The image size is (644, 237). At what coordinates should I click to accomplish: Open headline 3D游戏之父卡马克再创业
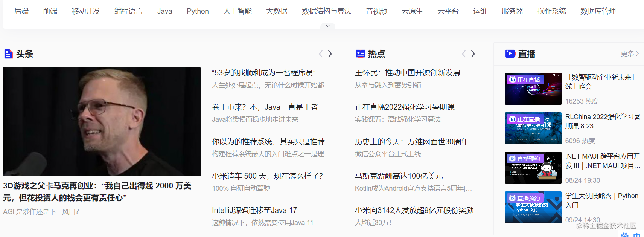[x=97, y=192]
